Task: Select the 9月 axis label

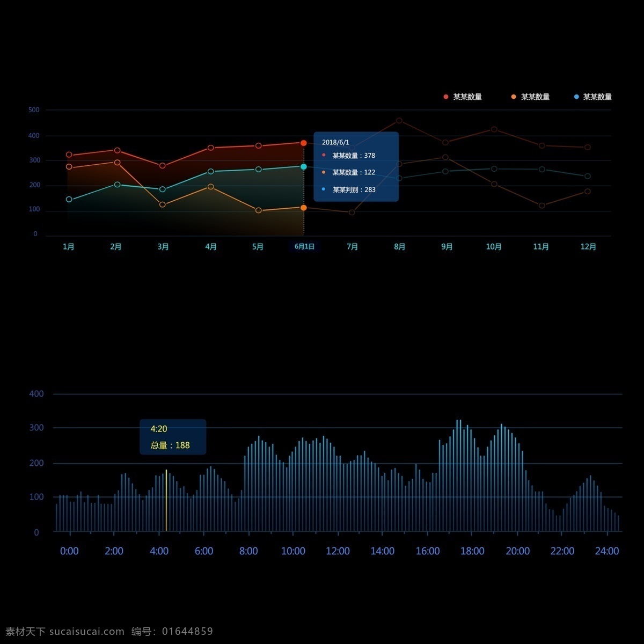Action: coord(447,247)
